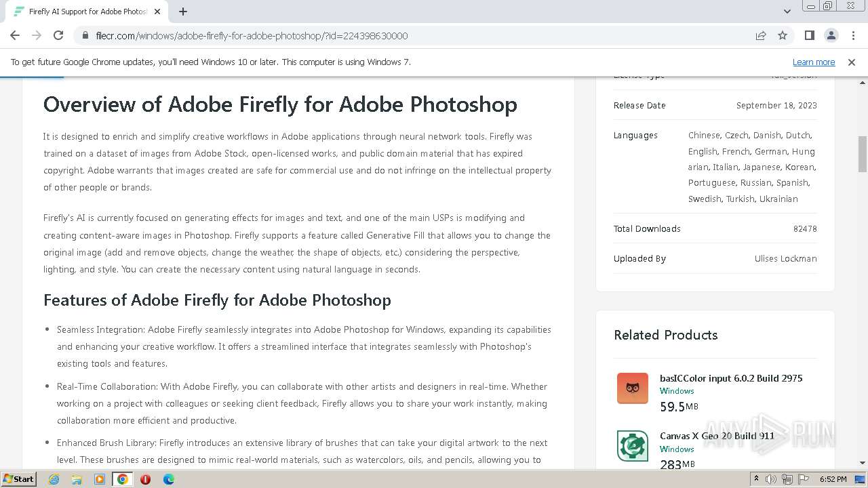The width and height of the screenshot is (868, 488).
Task: Click Windows label under Canvas X Geo
Action: coord(677,449)
